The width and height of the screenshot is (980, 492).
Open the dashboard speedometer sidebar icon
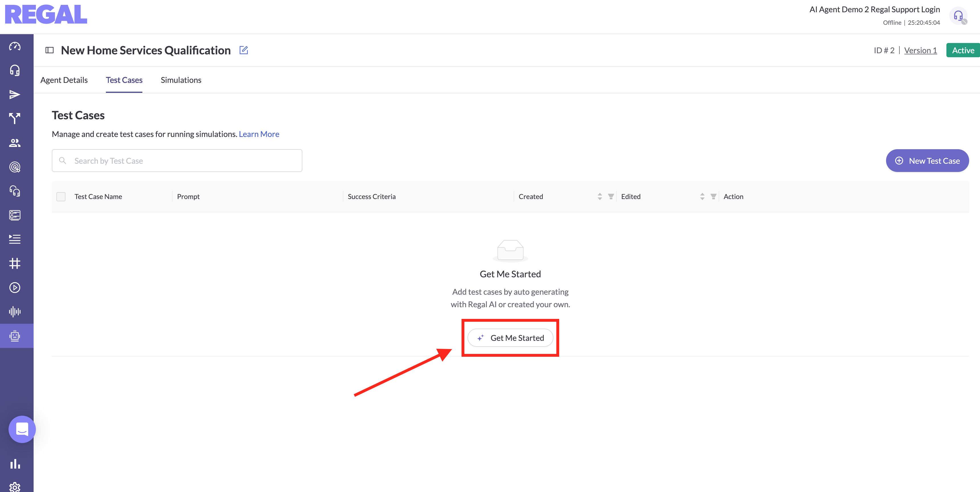tap(15, 46)
